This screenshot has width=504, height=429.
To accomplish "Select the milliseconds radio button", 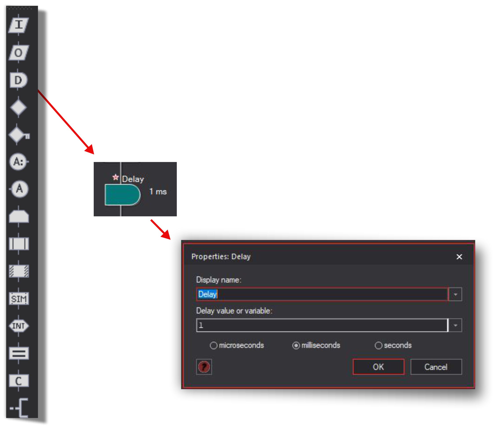I will (296, 345).
